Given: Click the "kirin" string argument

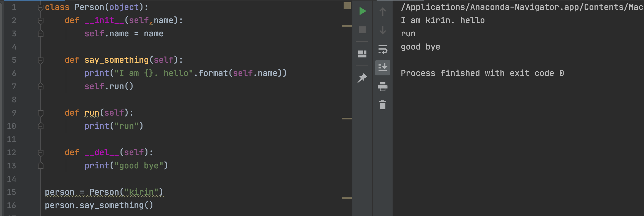Looking at the screenshot, I should [141, 192].
